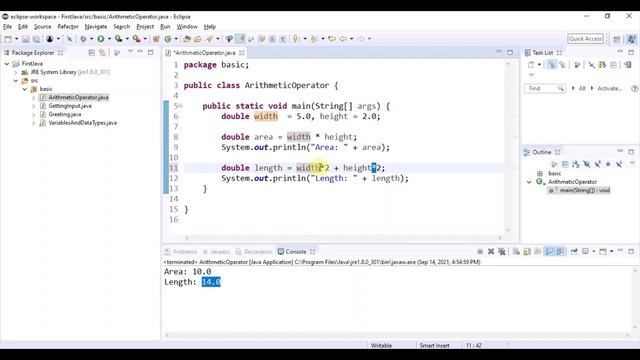640x360 pixels.
Task: Switch to the Javadoc tab
Action: tap(217, 252)
